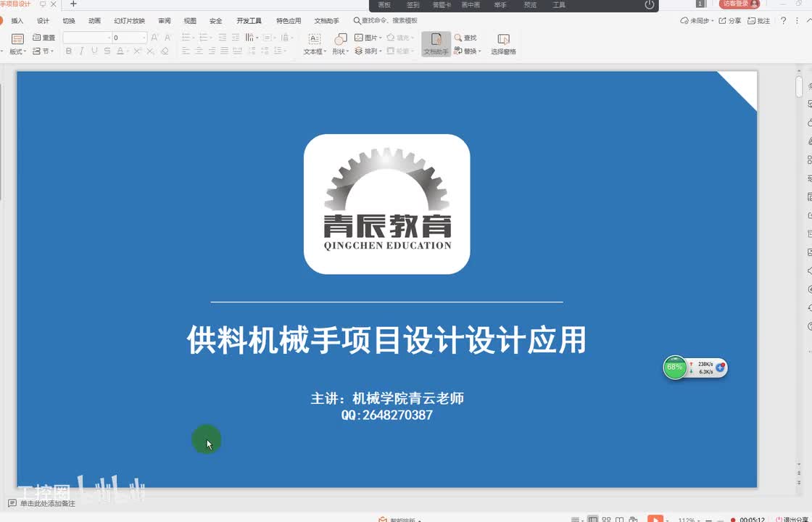Click 退出分享 to stop sharing
The height and width of the screenshot is (522, 812).
click(x=793, y=519)
